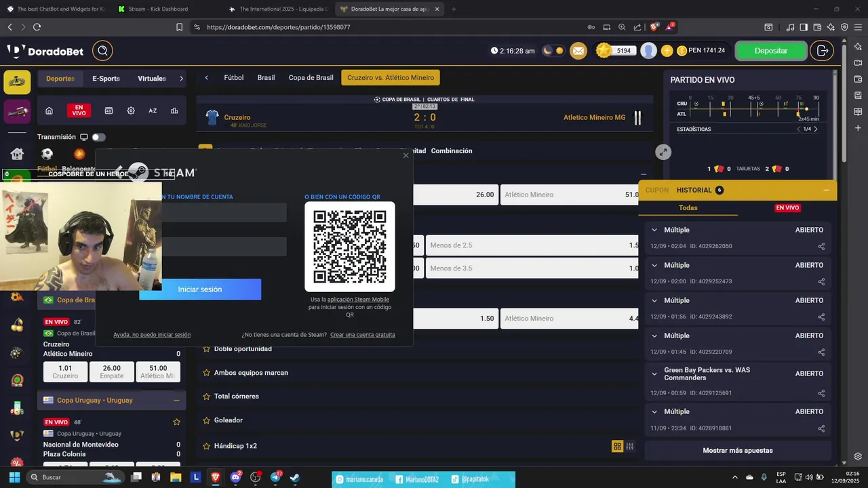Switch to the Virtuales tab

tap(152, 79)
